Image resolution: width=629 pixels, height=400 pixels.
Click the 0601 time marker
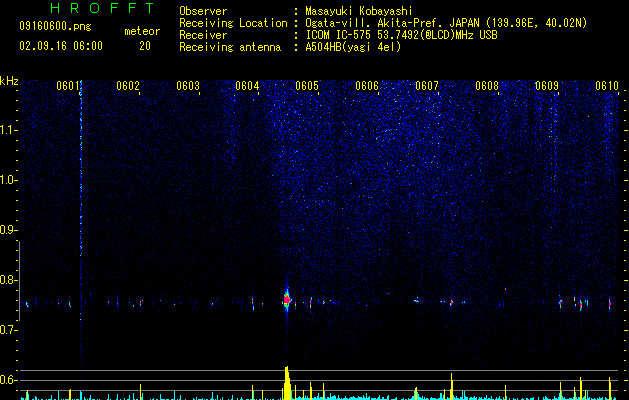67,86
